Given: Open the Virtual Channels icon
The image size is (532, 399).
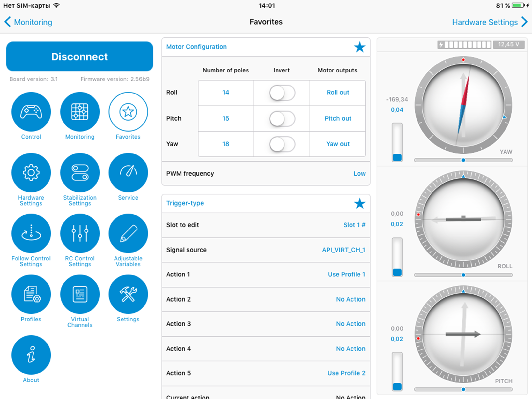Looking at the screenshot, I should click(x=80, y=294).
